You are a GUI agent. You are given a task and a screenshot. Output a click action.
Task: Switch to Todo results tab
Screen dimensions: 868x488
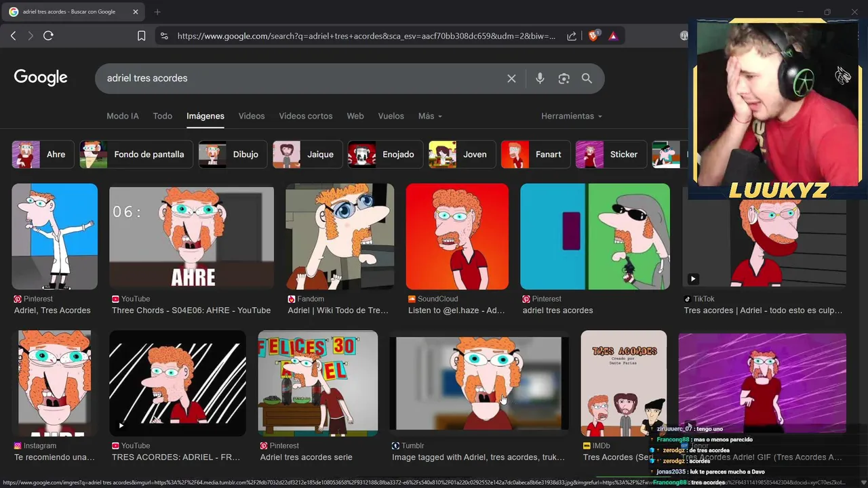[163, 116]
